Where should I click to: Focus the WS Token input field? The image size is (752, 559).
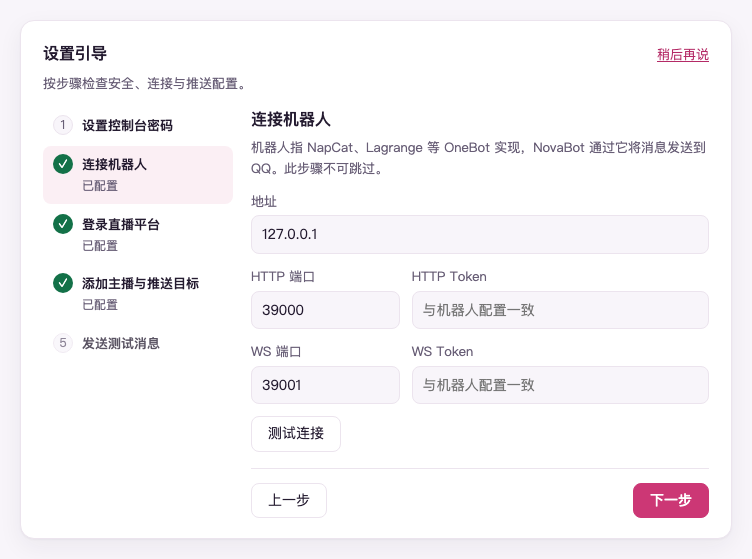560,385
